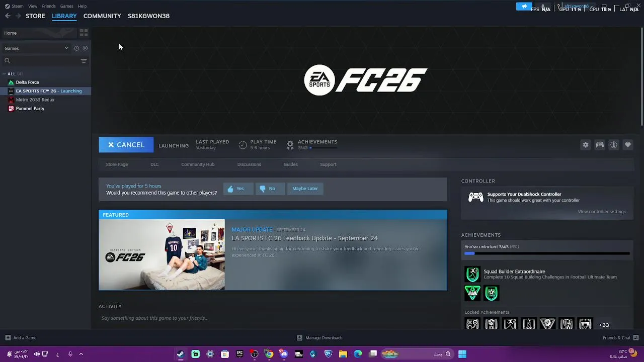Open View controller settings link
The width and height of the screenshot is (644, 362).
point(602,212)
